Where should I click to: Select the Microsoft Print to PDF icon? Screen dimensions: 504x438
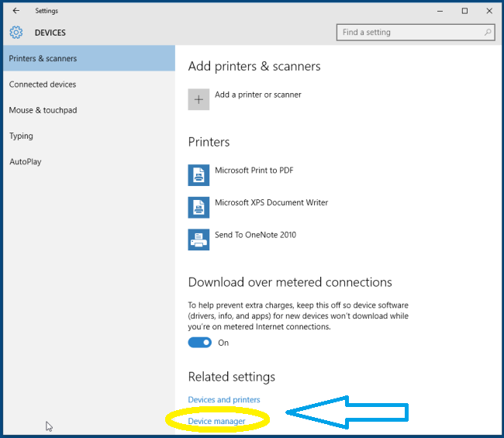click(x=198, y=175)
